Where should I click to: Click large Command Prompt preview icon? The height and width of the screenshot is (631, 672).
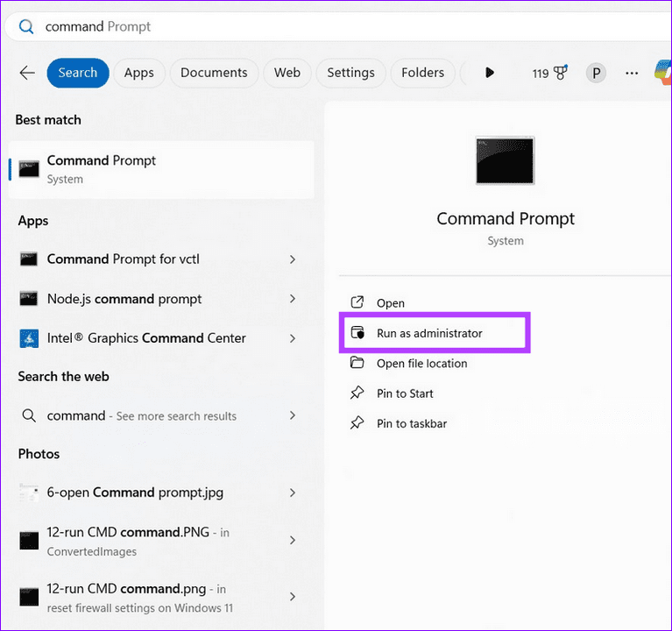point(506,160)
